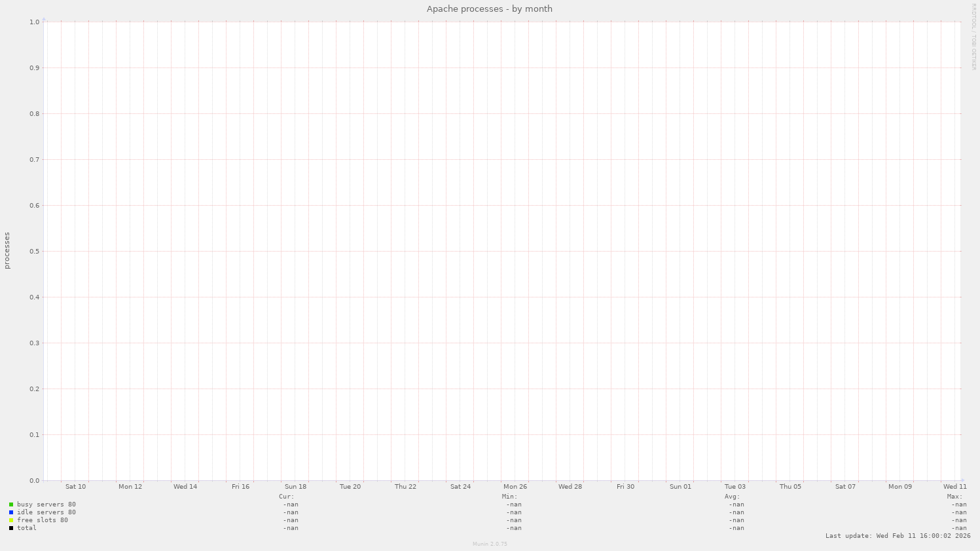Click the 'total' legend entry
The width and height of the screenshot is (980, 551).
click(x=27, y=527)
